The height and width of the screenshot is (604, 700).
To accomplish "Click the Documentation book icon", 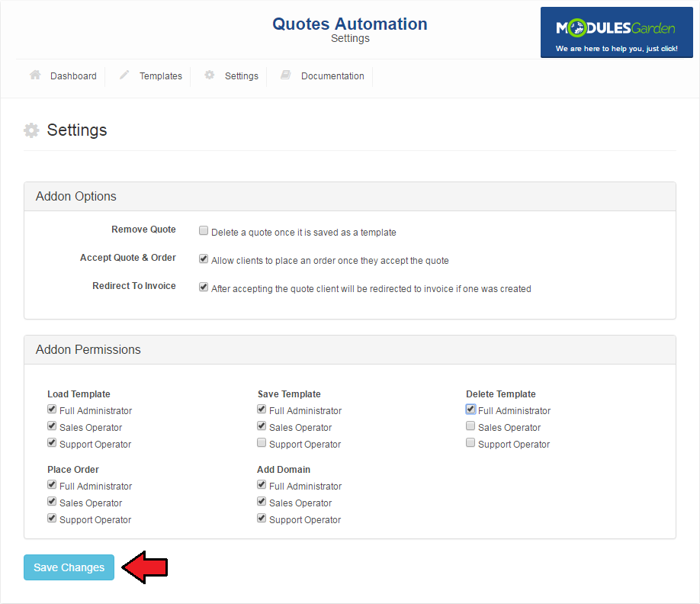I will coord(286,75).
